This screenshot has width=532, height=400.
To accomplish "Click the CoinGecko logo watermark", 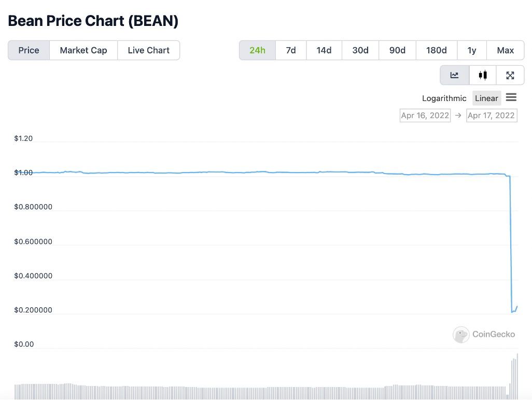I will click(x=484, y=335).
